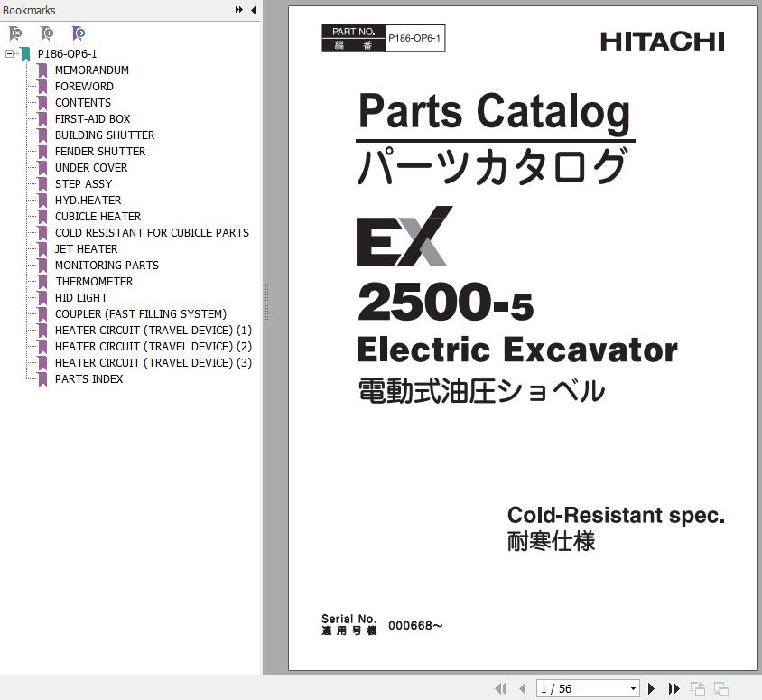Click the purple bookmark icon beside MEMORANDUM
This screenshot has height=700, width=762.
(x=42, y=70)
